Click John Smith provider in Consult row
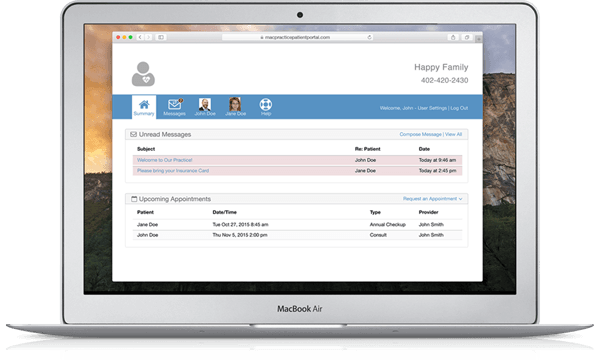Viewport: 600px width, 362px height. (x=431, y=235)
